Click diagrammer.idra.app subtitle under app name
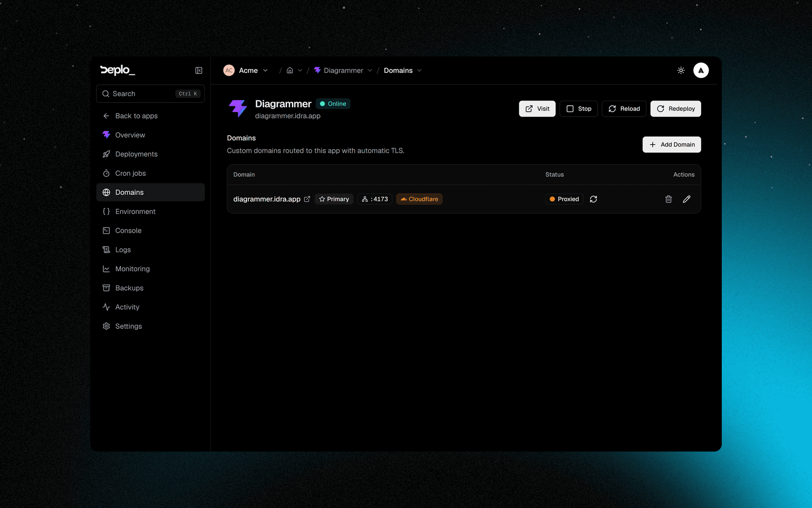Image resolution: width=812 pixels, height=508 pixels. coord(288,116)
